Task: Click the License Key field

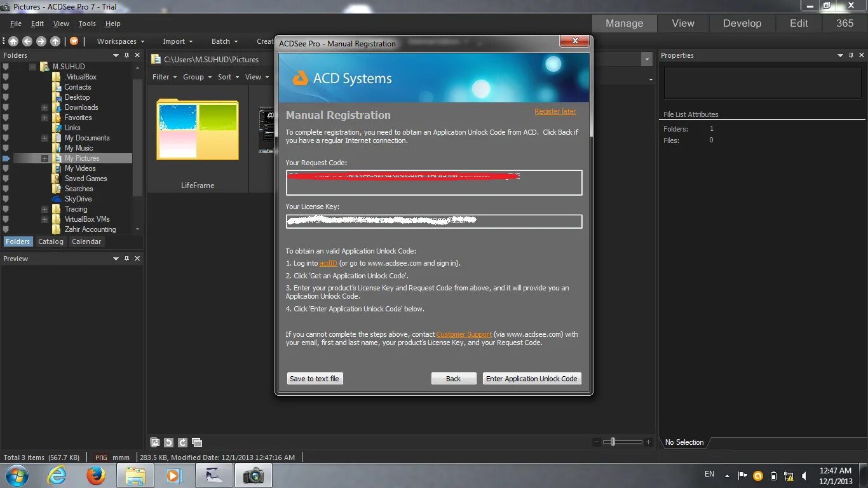Action: (x=434, y=221)
